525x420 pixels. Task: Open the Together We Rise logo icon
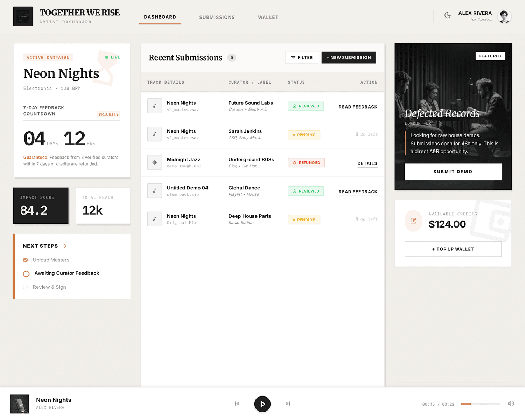[x=22, y=16]
